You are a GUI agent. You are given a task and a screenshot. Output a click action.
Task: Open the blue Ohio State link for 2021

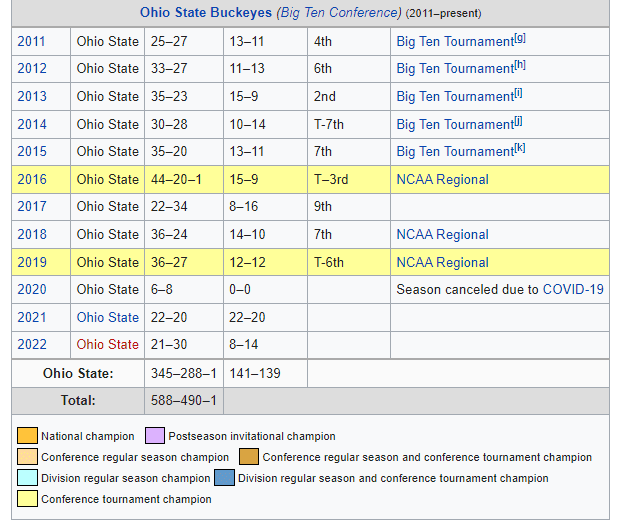108,317
